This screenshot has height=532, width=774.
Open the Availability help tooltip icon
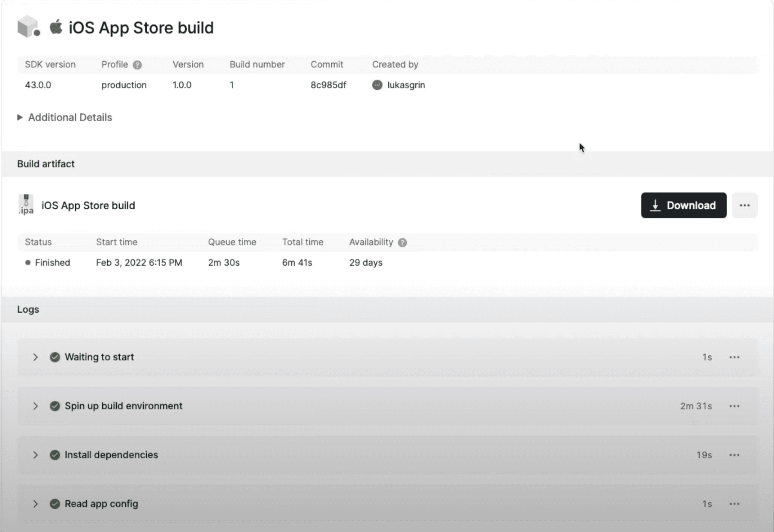click(402, 242)
